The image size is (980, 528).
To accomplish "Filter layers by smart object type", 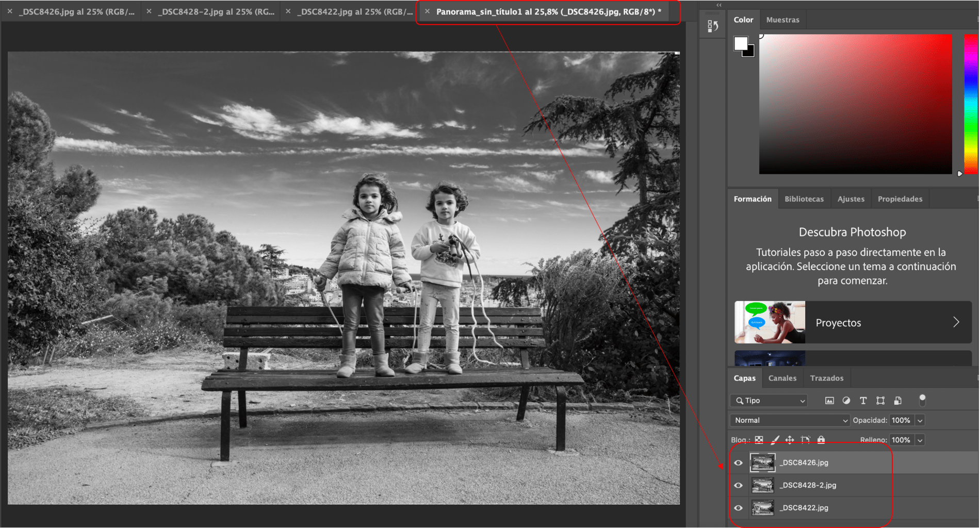I will 898,401.
